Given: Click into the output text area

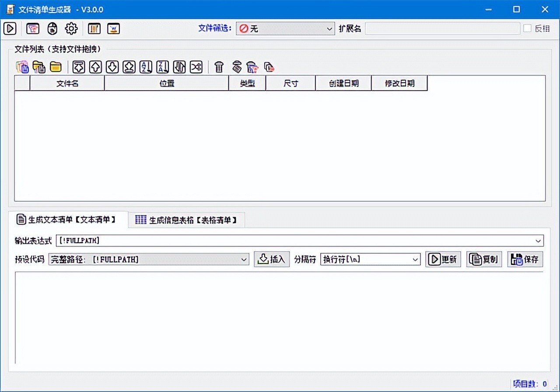Looking at the screenshot, I should 279,318.
